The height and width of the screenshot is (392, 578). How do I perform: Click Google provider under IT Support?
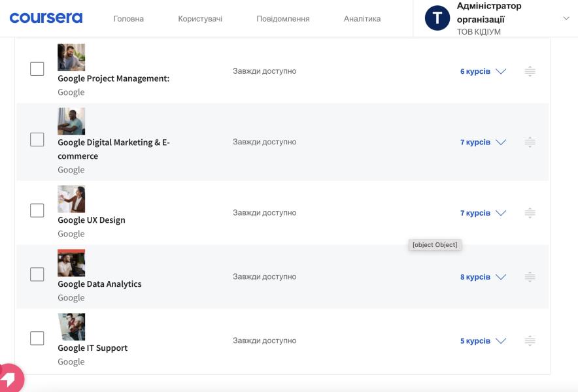pyautogui.click(x=71, y=362)
